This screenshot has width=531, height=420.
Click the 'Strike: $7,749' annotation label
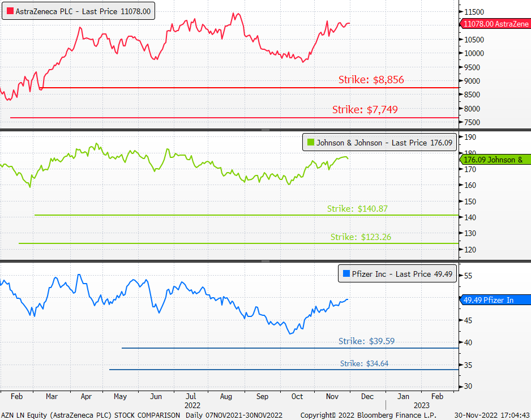point(365,109)
